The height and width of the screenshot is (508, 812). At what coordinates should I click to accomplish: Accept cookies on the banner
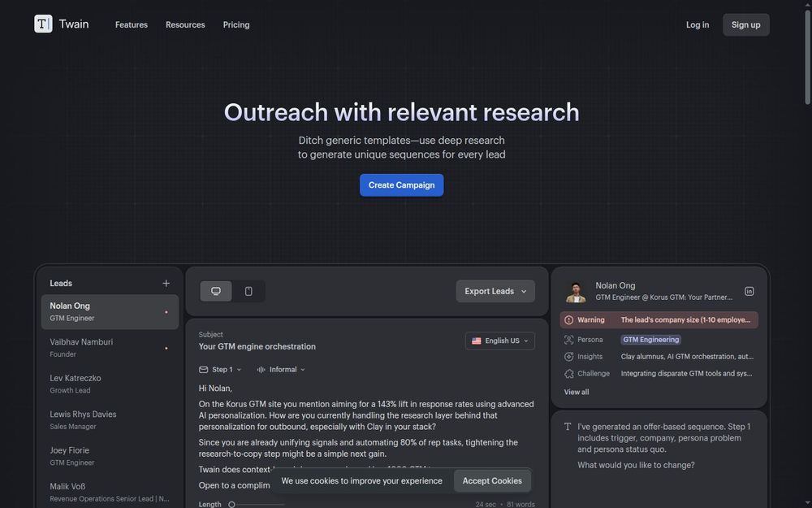(x=492, y=481)
